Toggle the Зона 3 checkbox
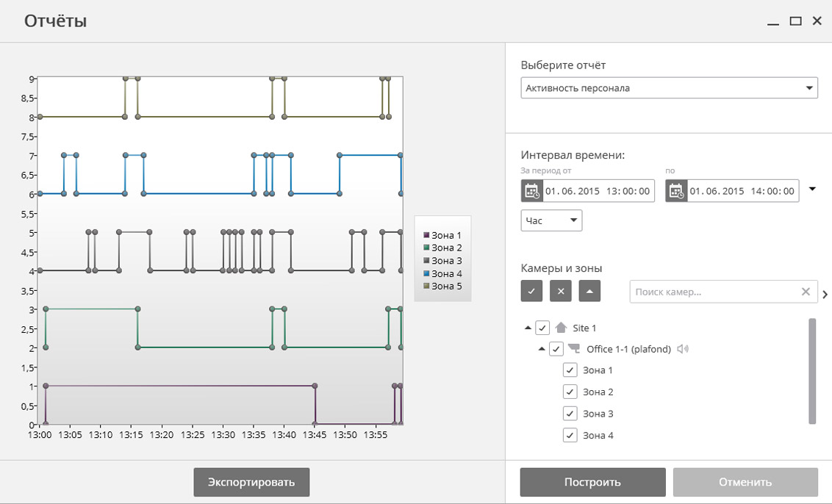 coord(570,414)
